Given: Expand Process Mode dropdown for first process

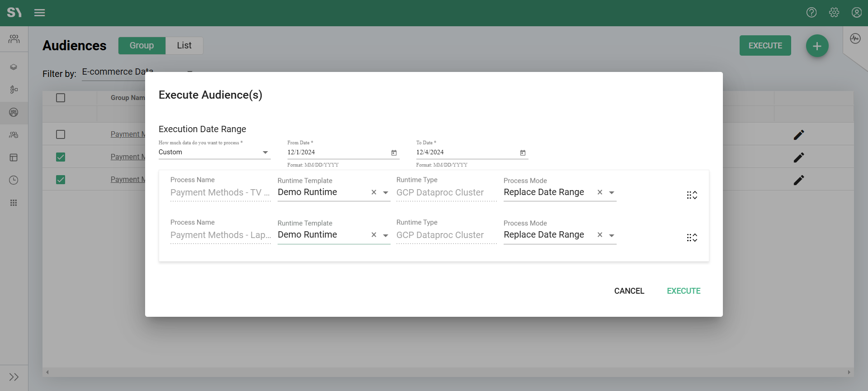Looking at the screenshot, I should pos(612,193).
